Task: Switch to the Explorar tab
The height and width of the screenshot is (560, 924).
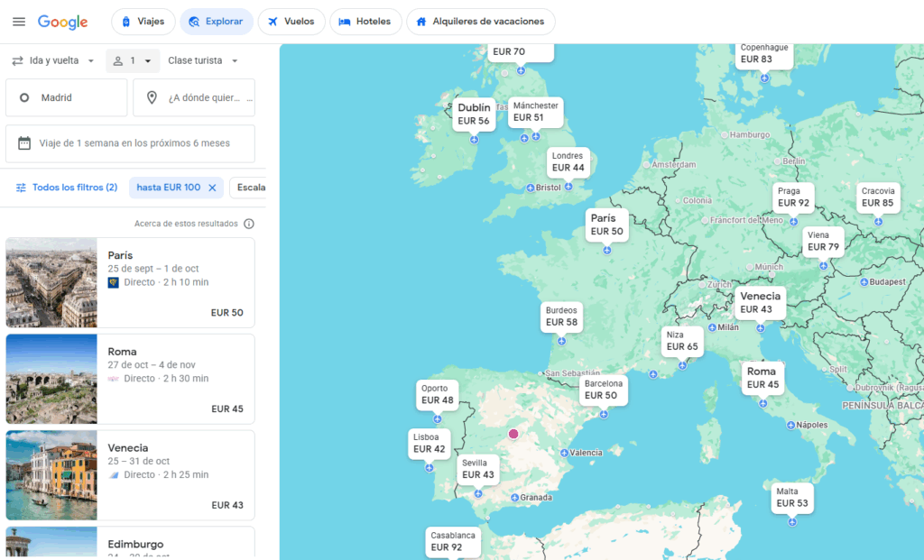Action: pyautogui.click(x=217, y=22)
